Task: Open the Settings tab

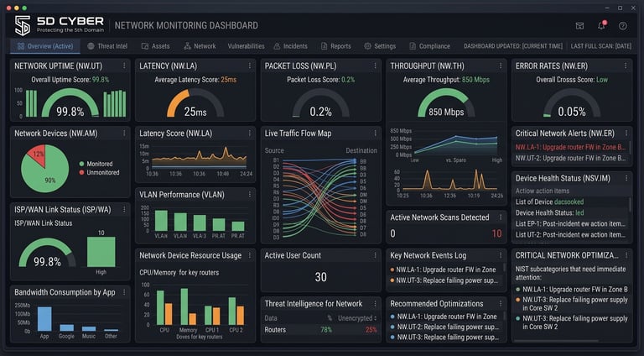Action: [x=380, y=46]
